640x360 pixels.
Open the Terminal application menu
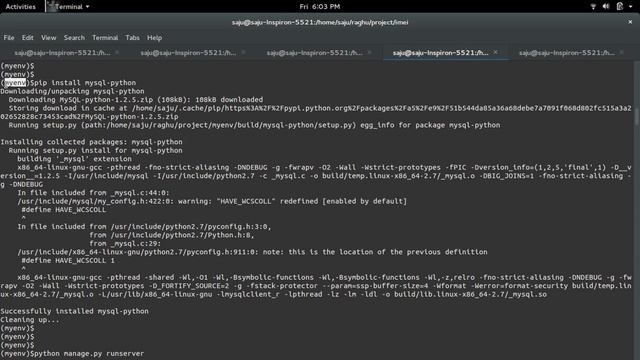pos(69,7)
